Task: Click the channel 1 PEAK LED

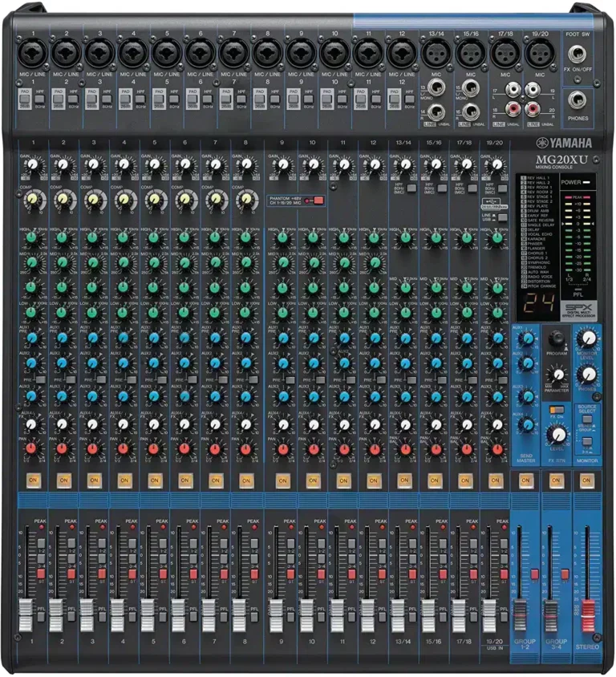Action: 42,527
